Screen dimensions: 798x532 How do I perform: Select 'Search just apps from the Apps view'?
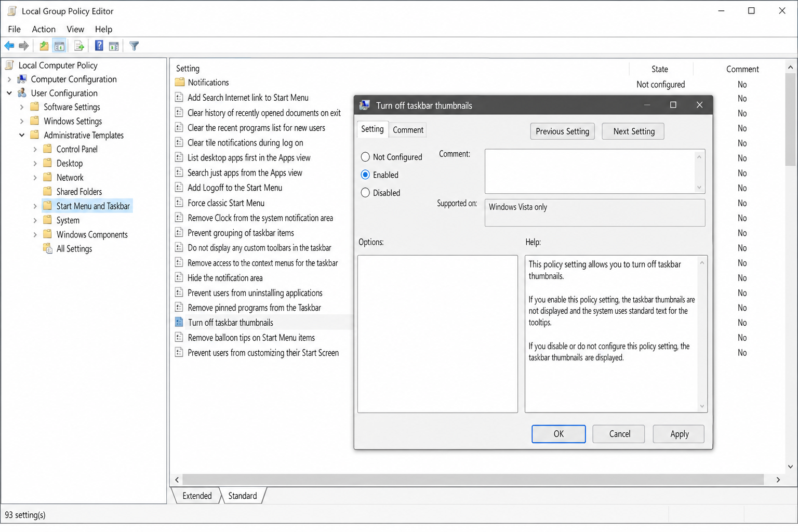tap(245, 172)
